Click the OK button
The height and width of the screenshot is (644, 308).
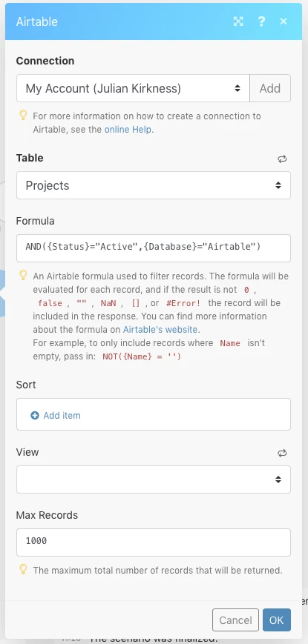click(277, 620)
